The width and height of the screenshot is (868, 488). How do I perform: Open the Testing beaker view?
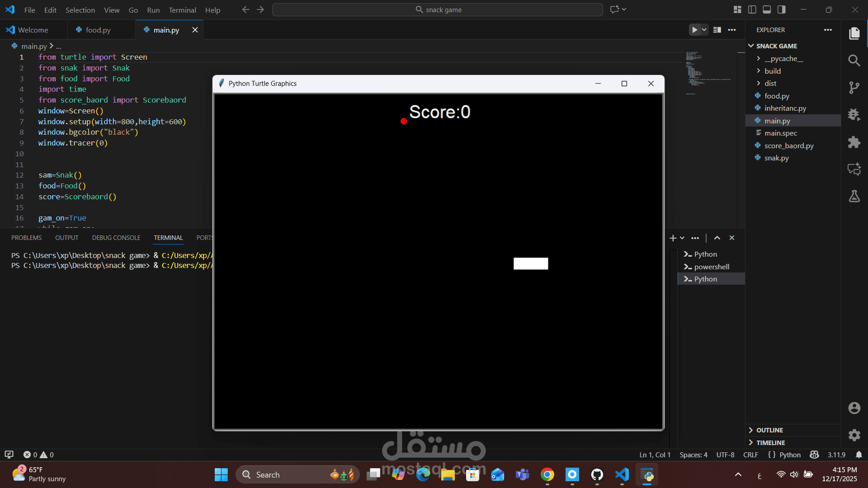click(854, 196)
